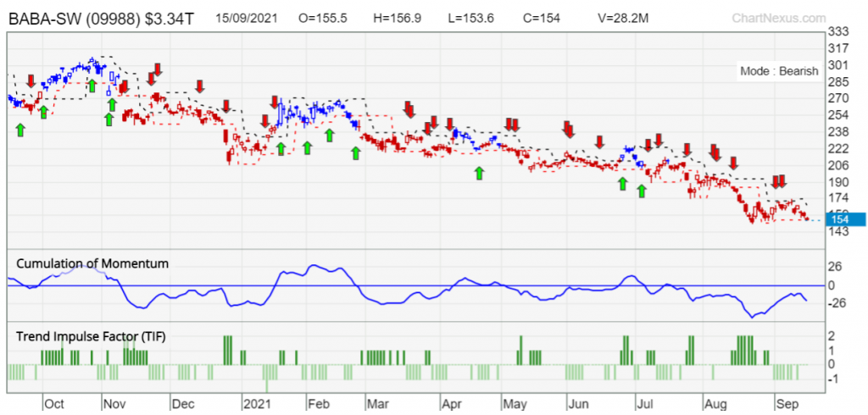Select the 206 price axis label
The image size is (868, 415).
pos(837,165)
